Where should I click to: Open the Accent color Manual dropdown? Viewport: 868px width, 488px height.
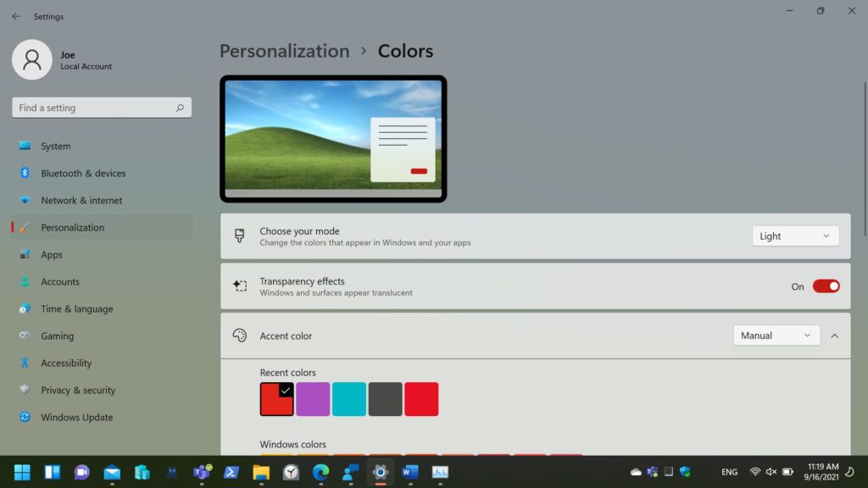[776, 335]
